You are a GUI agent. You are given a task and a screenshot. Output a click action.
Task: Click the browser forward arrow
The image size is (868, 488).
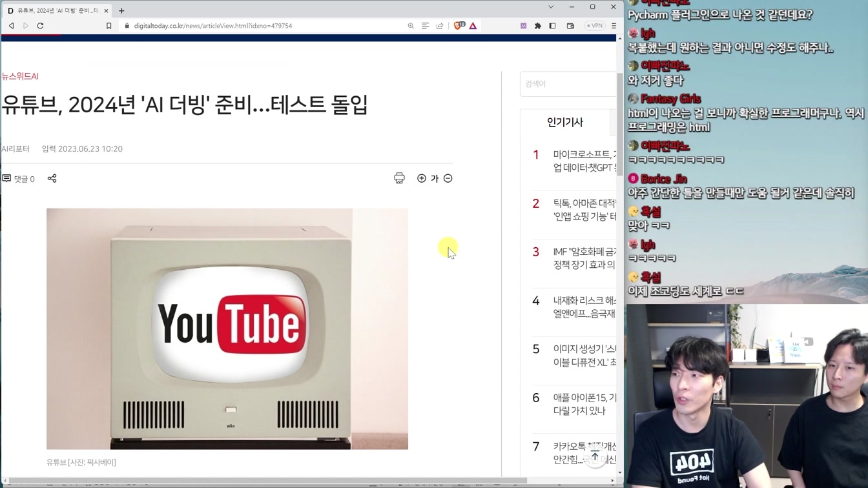tap(26, 26)
